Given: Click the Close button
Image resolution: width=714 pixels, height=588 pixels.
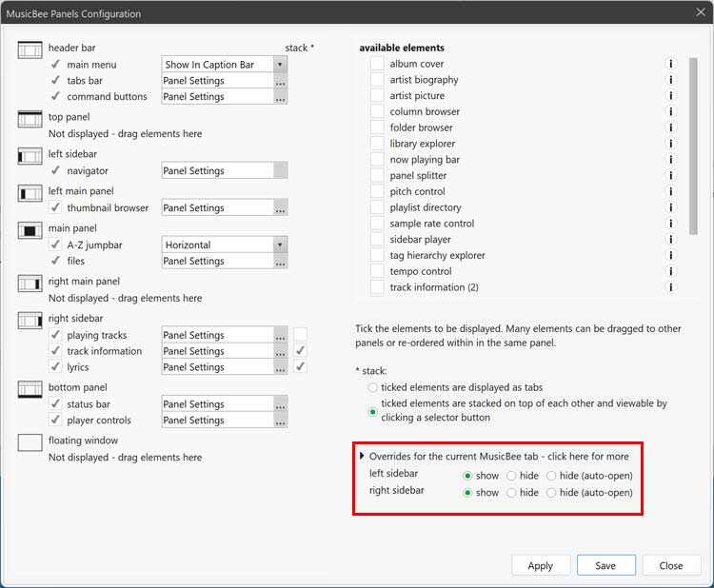Looking at the screenshot, I should (671, 565).
